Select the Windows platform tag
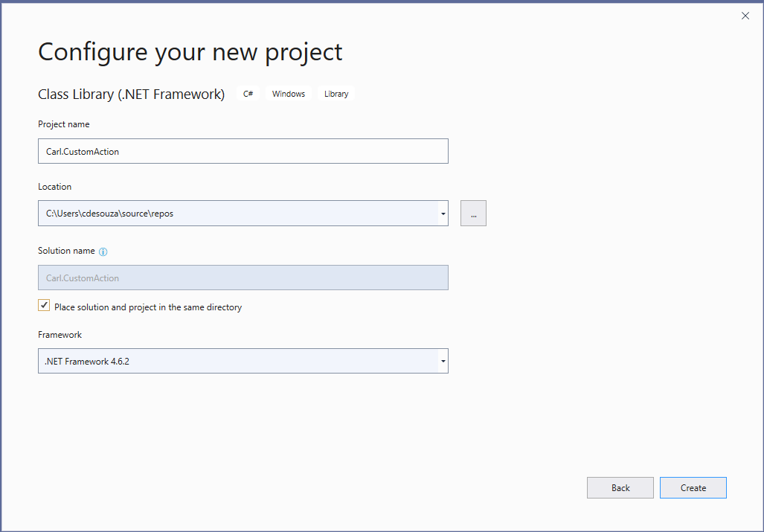 click(x=288, y=94)
